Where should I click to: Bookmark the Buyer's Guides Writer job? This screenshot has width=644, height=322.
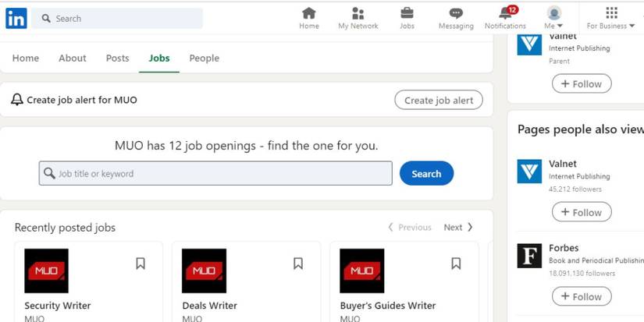tap(456, 264)
